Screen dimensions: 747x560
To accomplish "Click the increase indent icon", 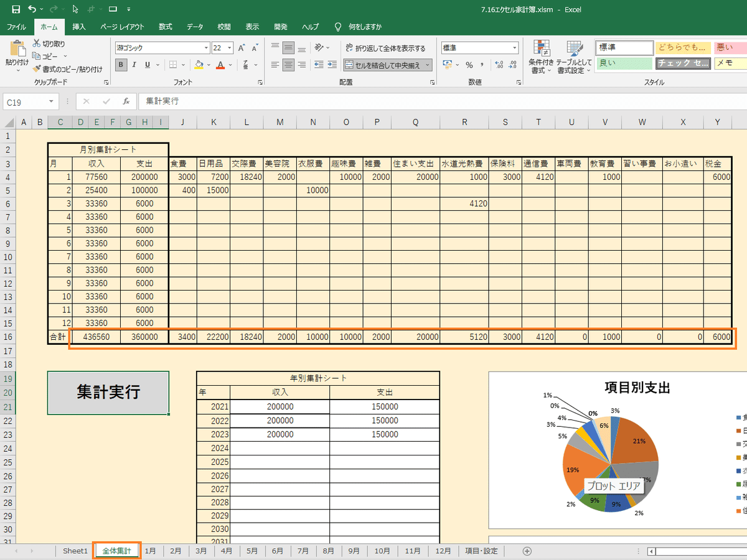I will point(333,65).
